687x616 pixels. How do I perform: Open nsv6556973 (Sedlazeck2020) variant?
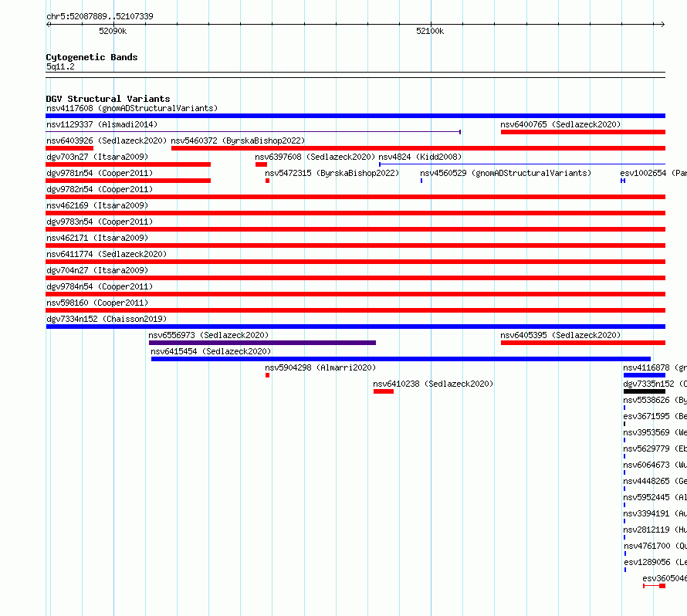tap(208, 335)
